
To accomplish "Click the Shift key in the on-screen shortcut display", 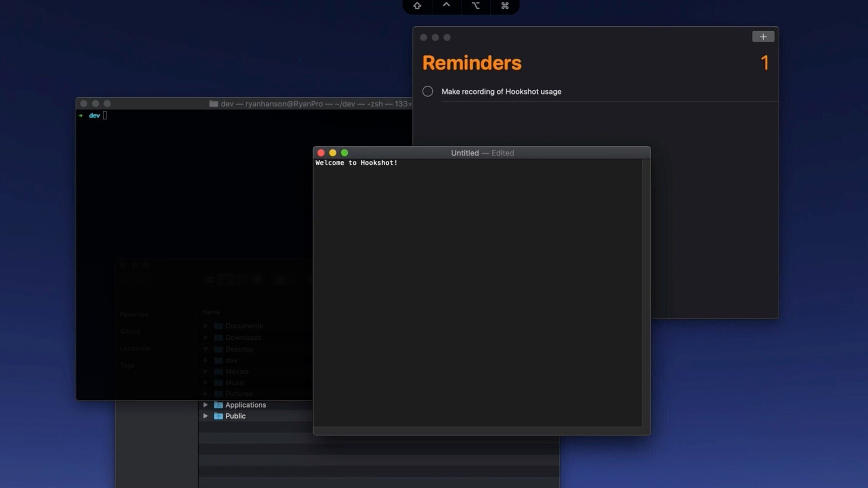I will click(417, 6).
